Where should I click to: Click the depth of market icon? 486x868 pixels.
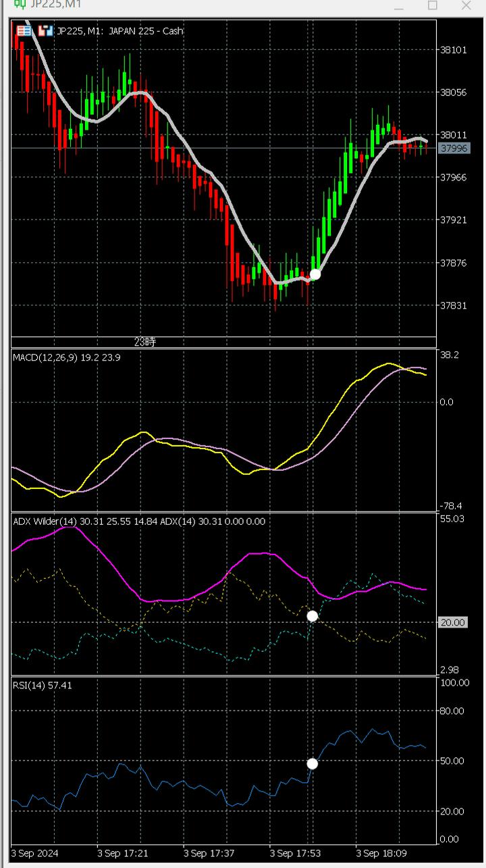coord(45,30)
